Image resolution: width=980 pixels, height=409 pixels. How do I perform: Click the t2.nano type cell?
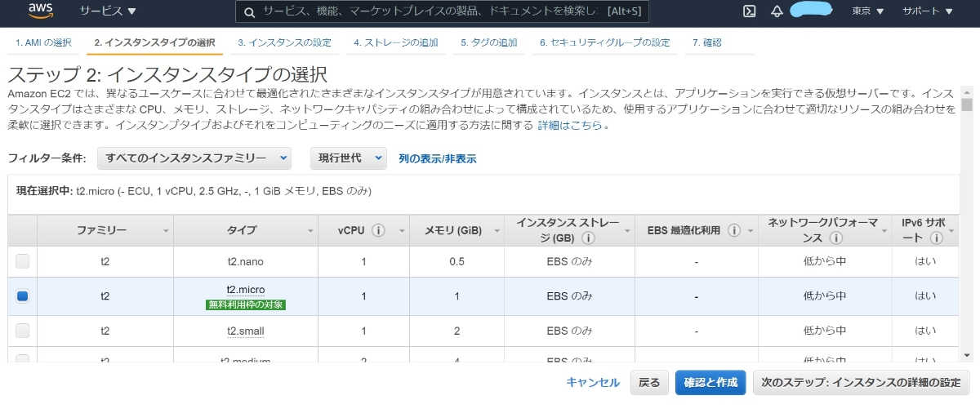click(246, 261)
